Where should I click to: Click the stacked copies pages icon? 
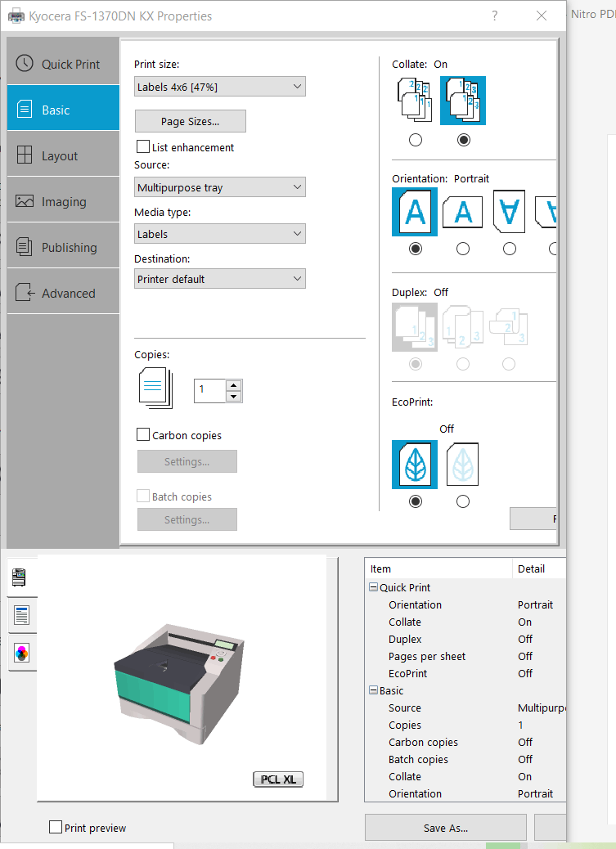click(155, 388)
